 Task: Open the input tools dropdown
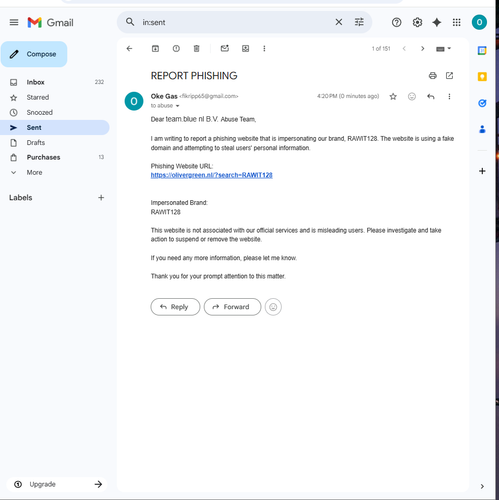443,49
